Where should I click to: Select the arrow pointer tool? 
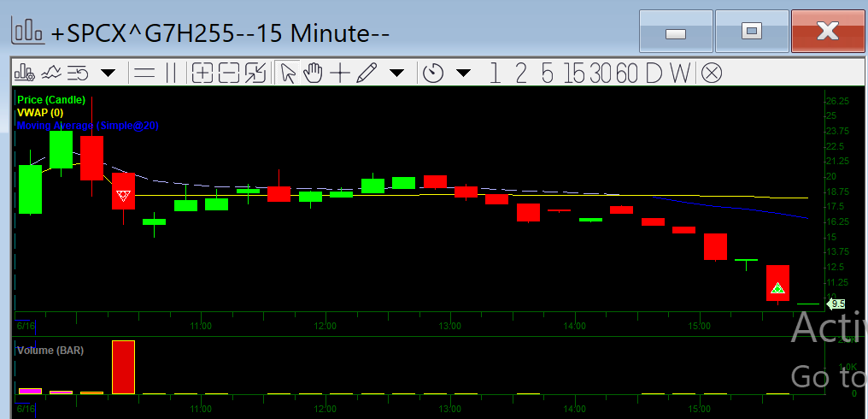(288, 73)
